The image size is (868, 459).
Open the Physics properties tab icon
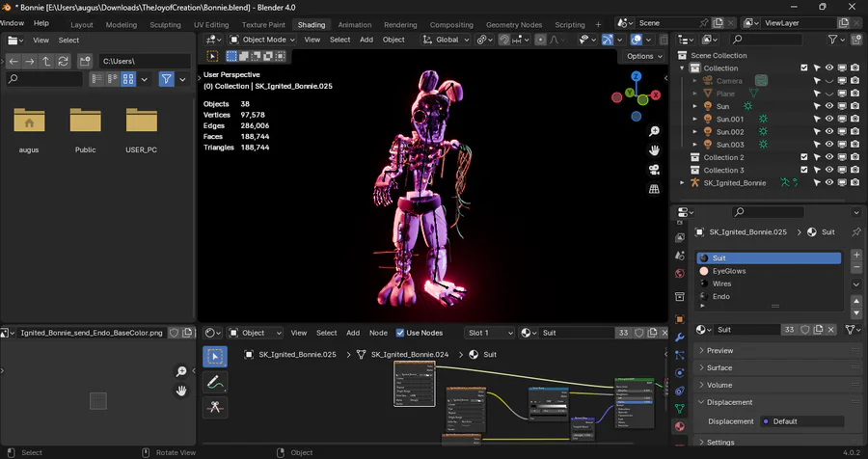tap(680, 372)
